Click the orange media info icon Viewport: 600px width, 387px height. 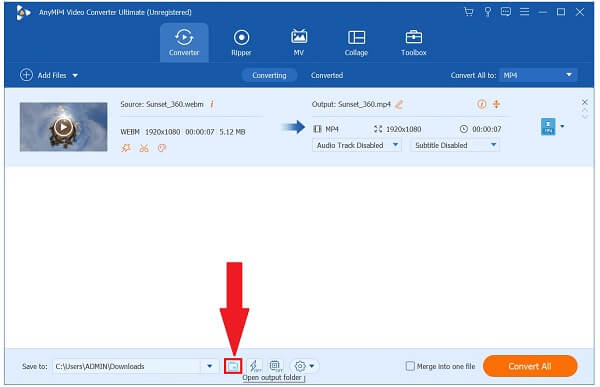tap(481, 104)
